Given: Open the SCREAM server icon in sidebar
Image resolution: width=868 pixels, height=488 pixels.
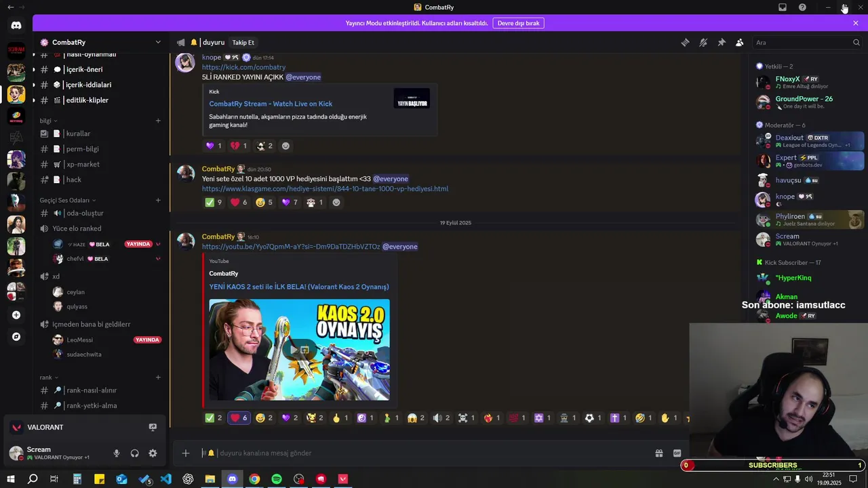Looking at the screenshot, I should pyautogui.click(x=16, y=50).
